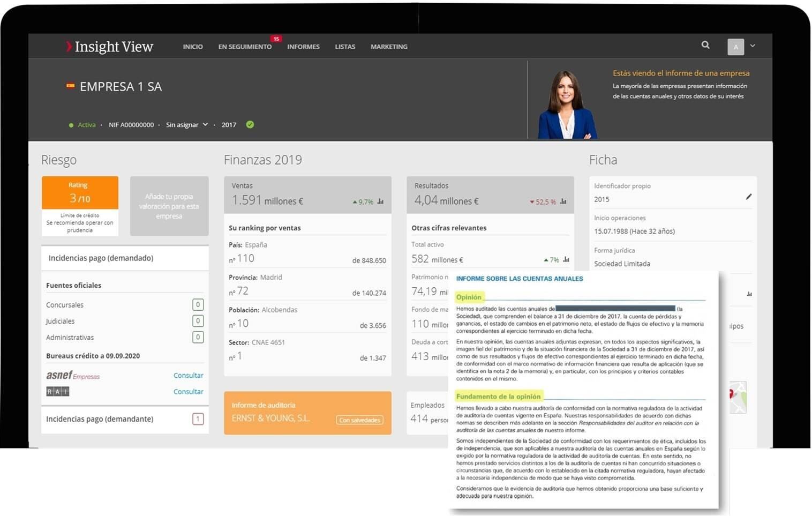This screenshot has width=812, height=516.
Task: Open the user avatar icon
Action: (x=735, y=47)
